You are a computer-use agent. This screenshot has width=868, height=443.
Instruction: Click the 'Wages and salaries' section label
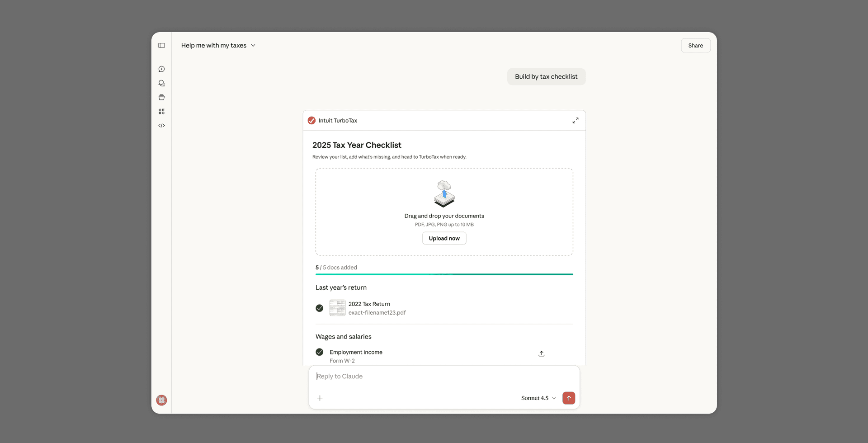coord(344,337)
